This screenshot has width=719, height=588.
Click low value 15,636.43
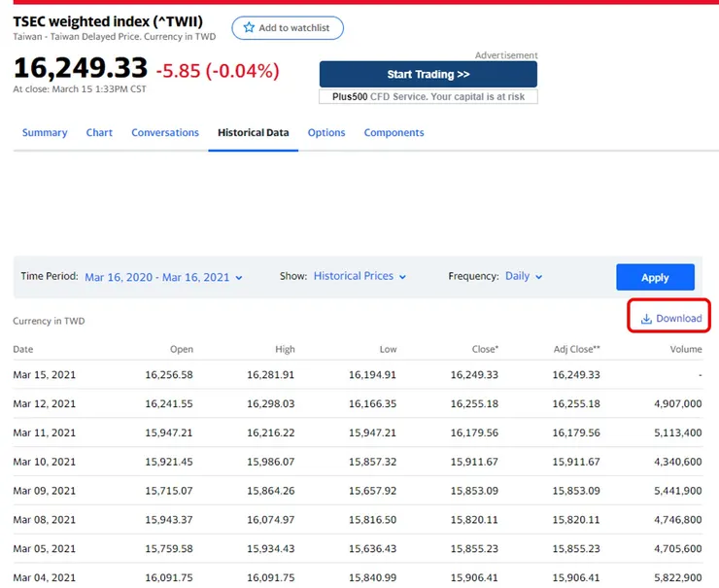pos(373,548)
